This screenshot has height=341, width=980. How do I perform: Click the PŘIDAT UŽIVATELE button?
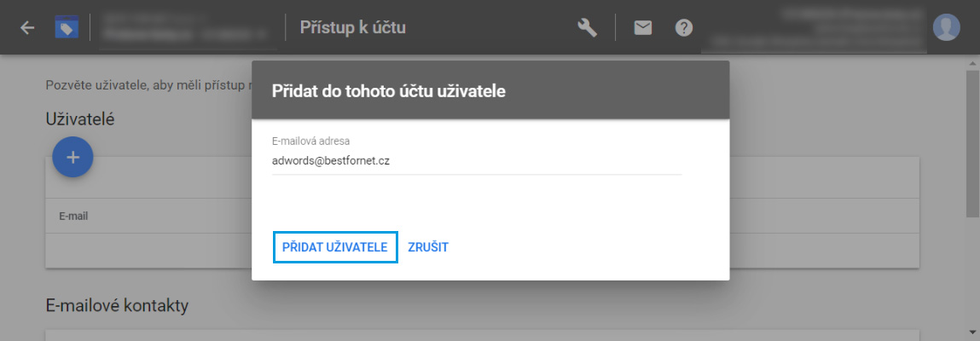(x=335, y=247)
